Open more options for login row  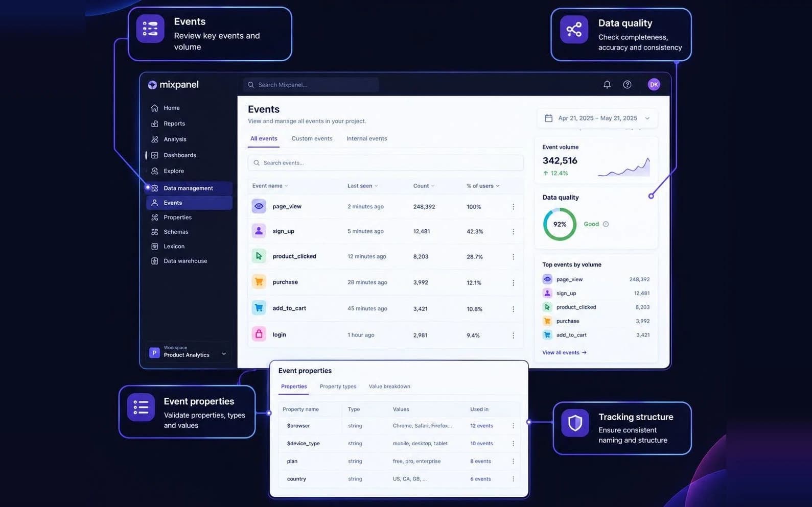pyautogui.click(x=513, y=335)
